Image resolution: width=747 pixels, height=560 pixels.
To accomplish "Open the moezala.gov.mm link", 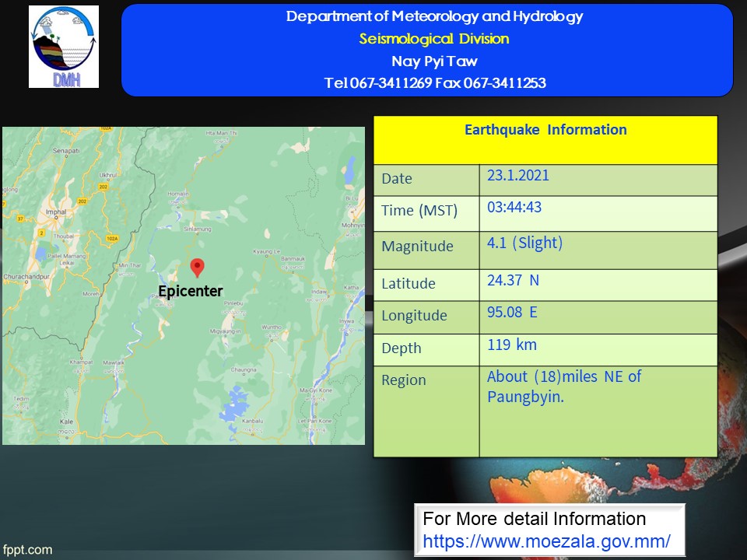I will pos(546,541).
